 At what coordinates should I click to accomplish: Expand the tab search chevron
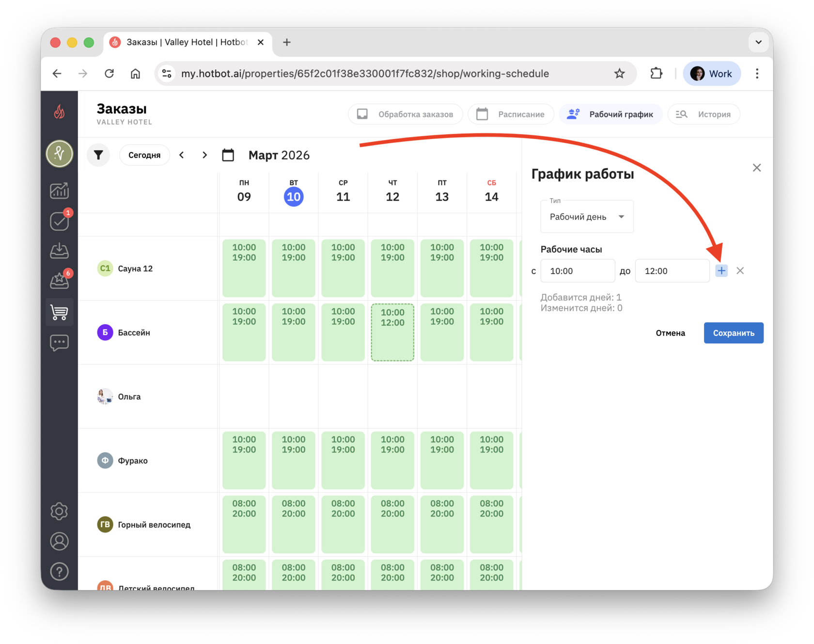pyautogui.click(x=758, y=42)
